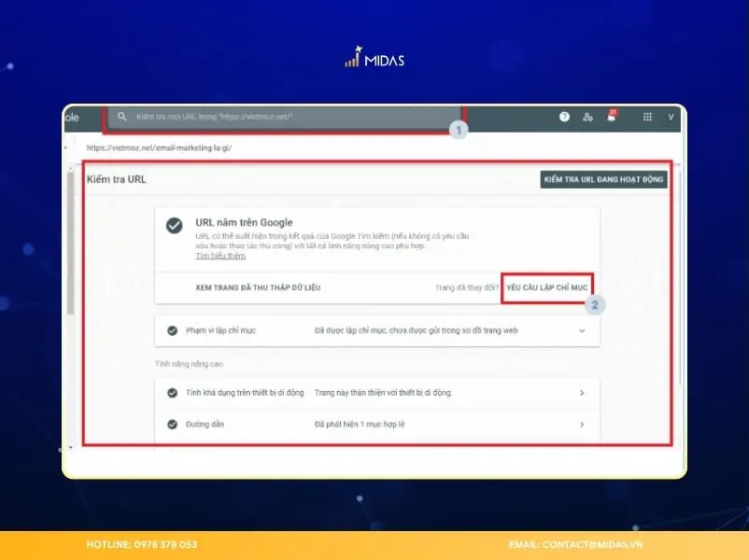Click the account avatar letter V
Viewport: 749px width, 560px height.
coord(671,117)
